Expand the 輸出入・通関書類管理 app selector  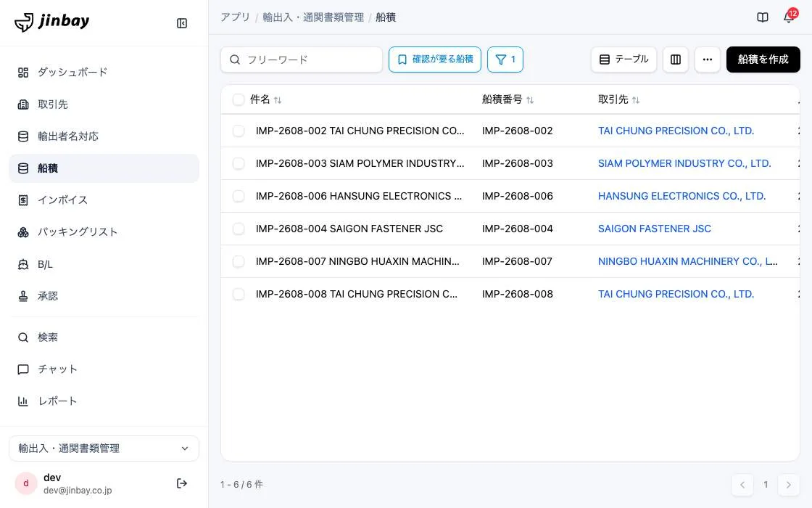pos(104,448)
